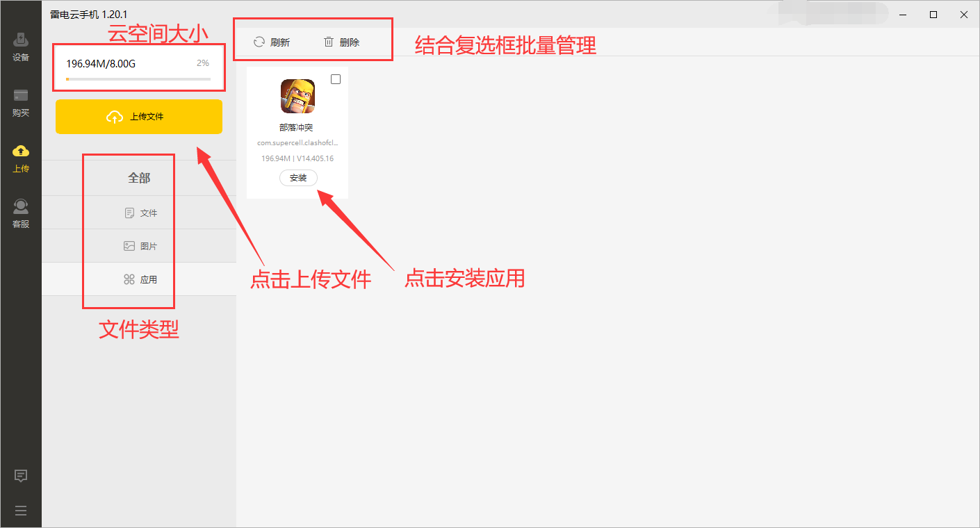This screenshot has width=980, height=528.
Task: Maximize the 雷电云手机 window
Action: tap(933, 14)
